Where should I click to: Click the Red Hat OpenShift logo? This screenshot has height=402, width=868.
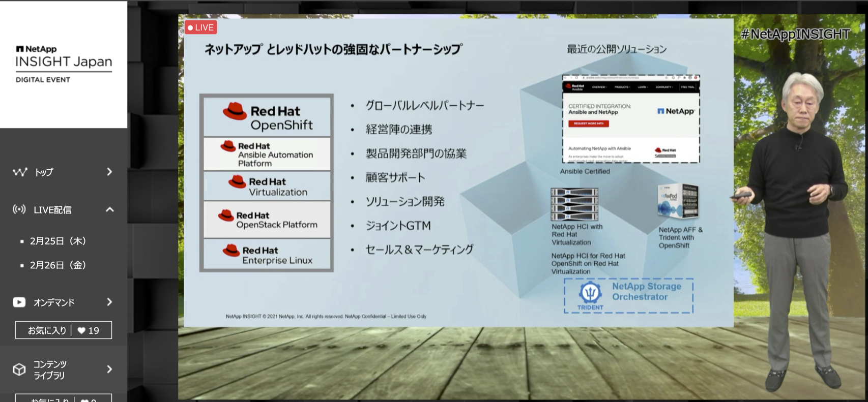coord(268,117)
